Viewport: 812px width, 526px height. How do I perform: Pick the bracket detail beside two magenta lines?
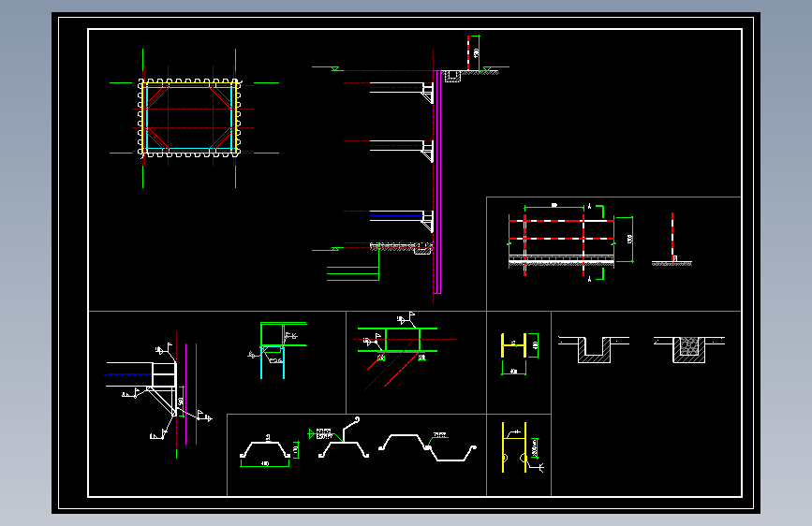[159, 393]
